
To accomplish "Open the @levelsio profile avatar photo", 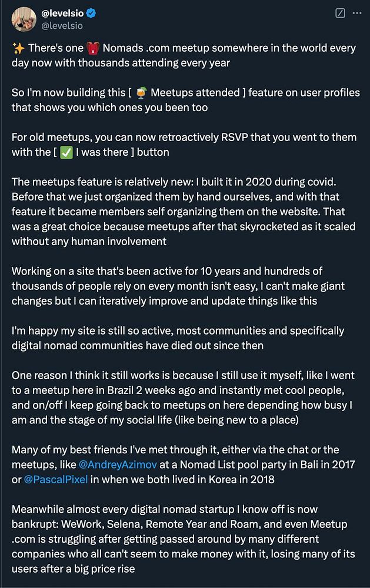I will click(24, 19).
